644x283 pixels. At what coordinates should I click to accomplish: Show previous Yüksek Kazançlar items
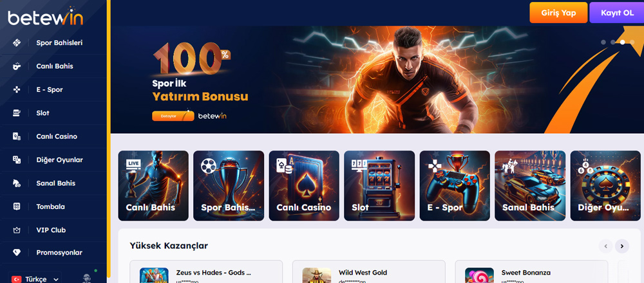605,246
